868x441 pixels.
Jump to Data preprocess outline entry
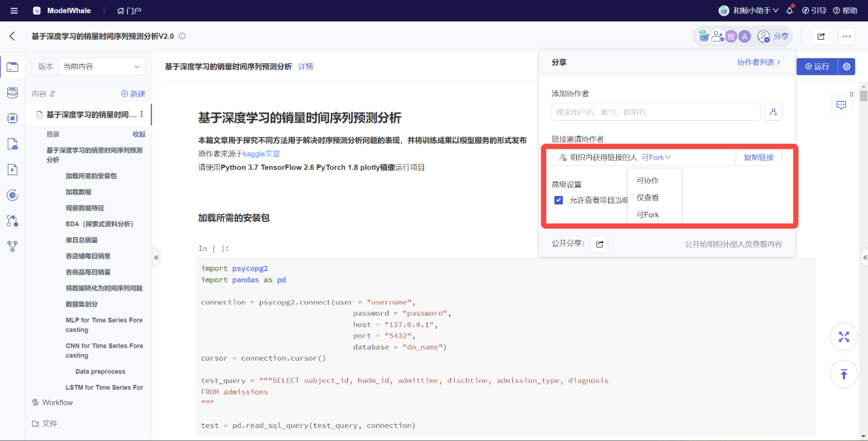pos(101,371)
